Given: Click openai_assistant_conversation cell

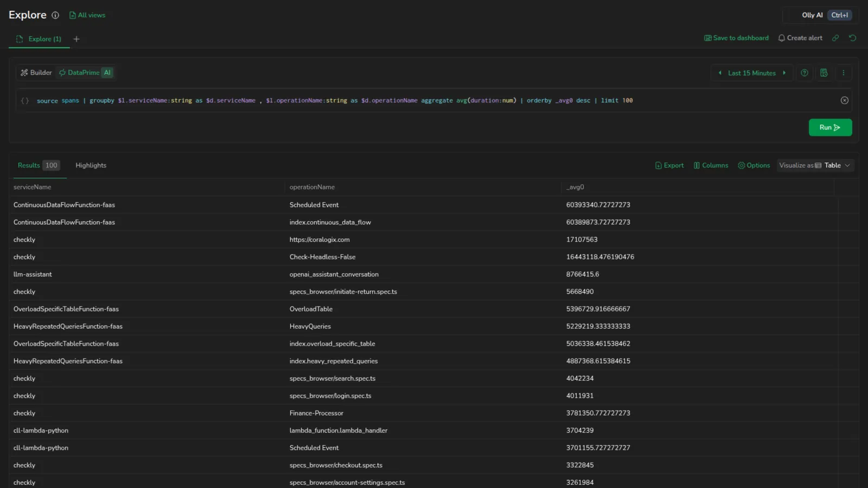Looking at the screenshot, I should (x=334, y=274).
